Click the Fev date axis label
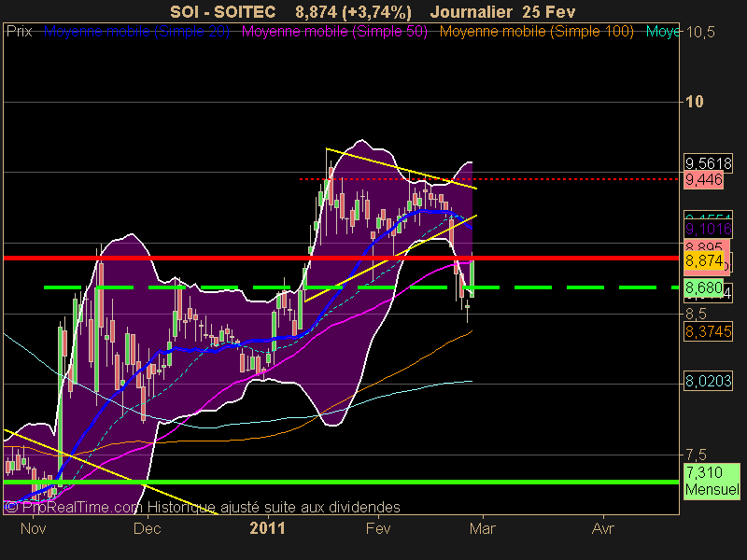Viewport: 747px width, 560px height. [x=378, y=528]
